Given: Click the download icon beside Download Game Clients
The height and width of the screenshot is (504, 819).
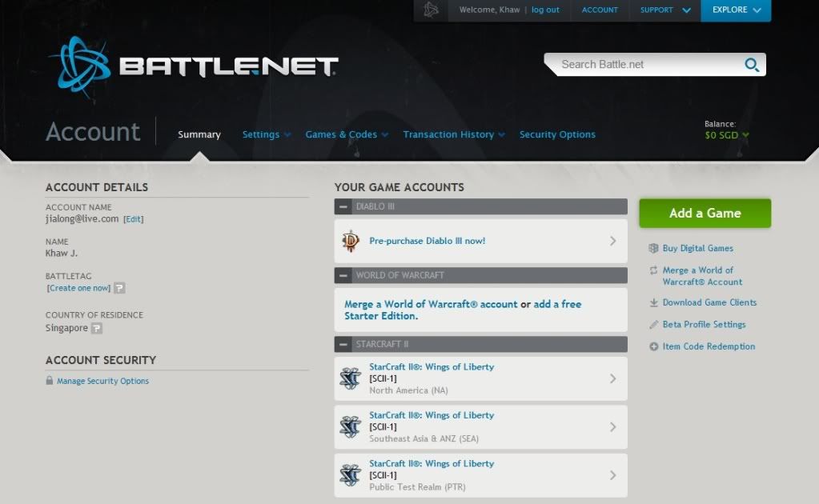Looking at the screenshot, I should [653, 302].
